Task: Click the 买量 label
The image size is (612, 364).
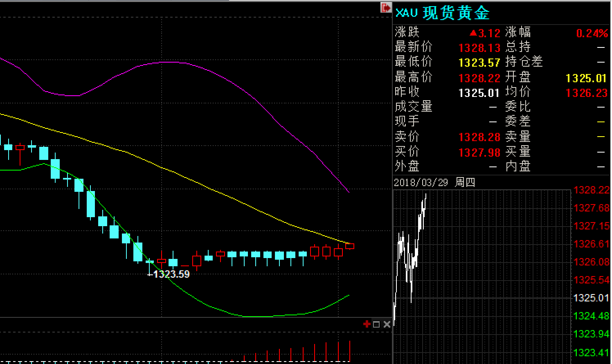Action: 518,151
